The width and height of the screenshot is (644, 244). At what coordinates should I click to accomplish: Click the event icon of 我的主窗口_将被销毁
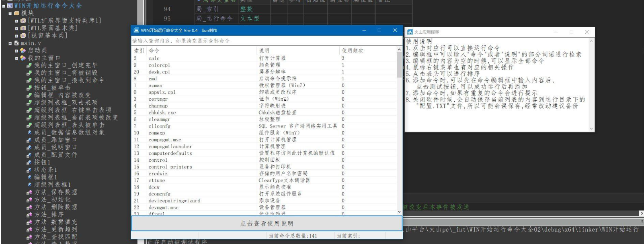click(29, 73)
